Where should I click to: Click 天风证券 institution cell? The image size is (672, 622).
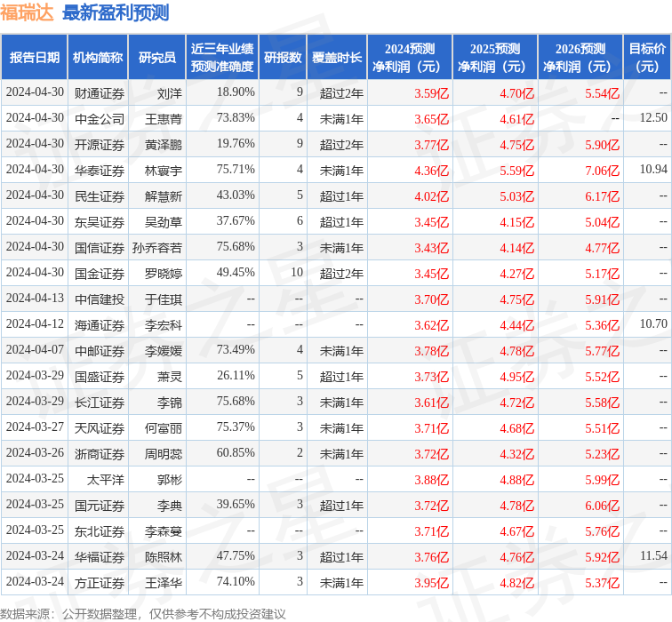100,428
